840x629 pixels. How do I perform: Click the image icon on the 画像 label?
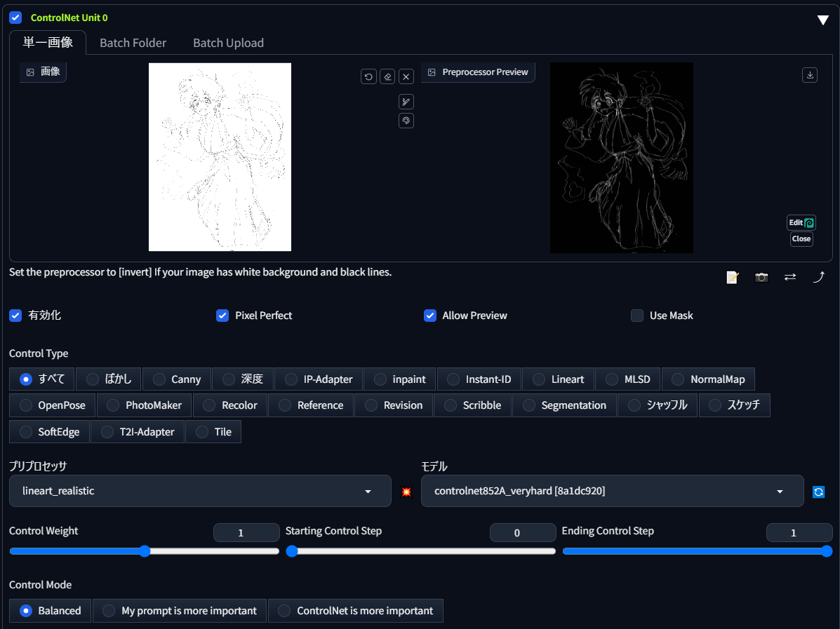[x=31, y=72]
